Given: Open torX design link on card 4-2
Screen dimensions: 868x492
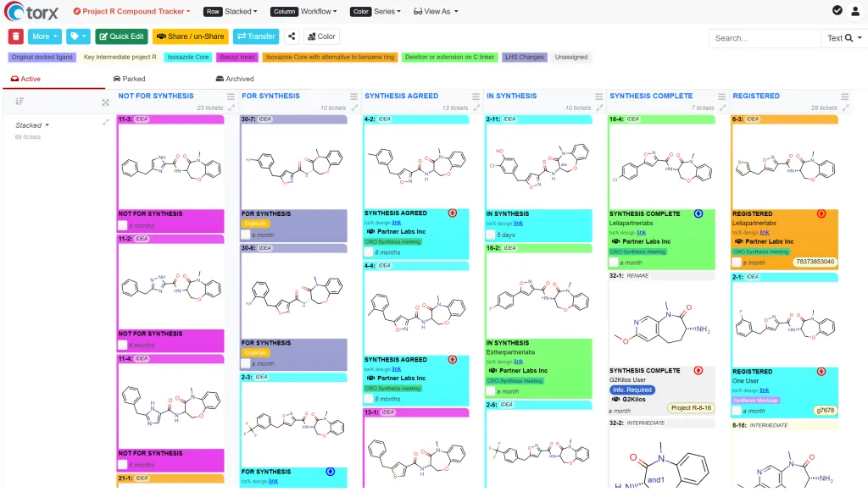Looking at the screenshot, I should coord(397,222).
